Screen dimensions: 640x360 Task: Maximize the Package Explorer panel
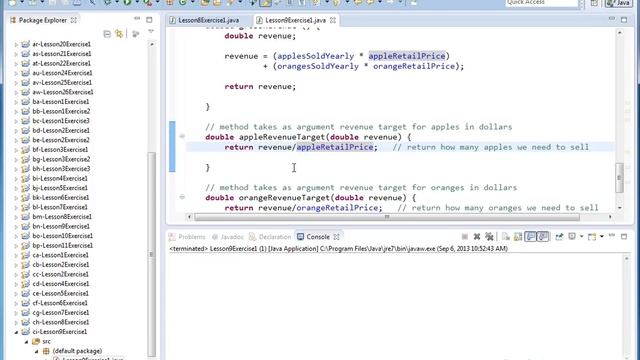point(149,20)
